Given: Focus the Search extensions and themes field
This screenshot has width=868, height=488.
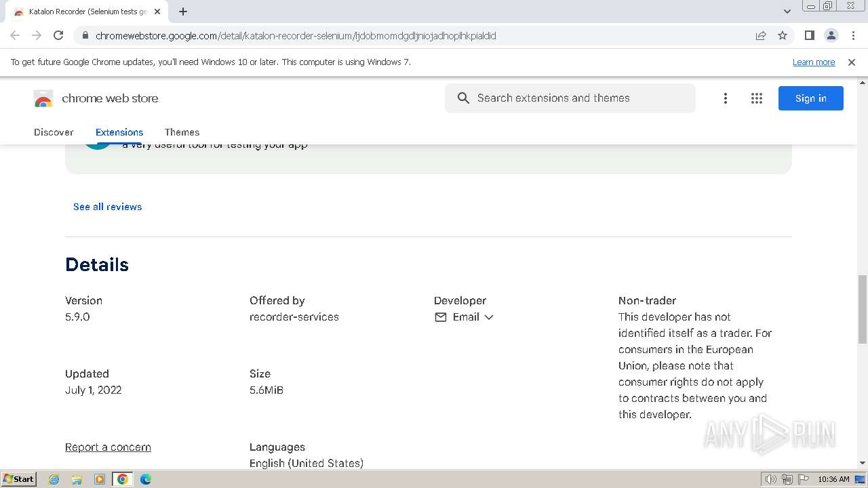Looking at the screenshot, I should 570,98.
